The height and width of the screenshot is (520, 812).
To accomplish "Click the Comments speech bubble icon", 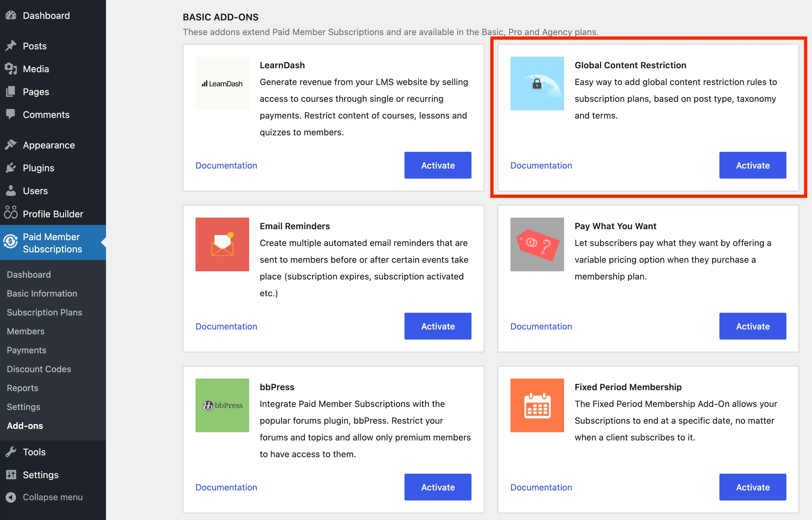I will [x=11, y=115].
